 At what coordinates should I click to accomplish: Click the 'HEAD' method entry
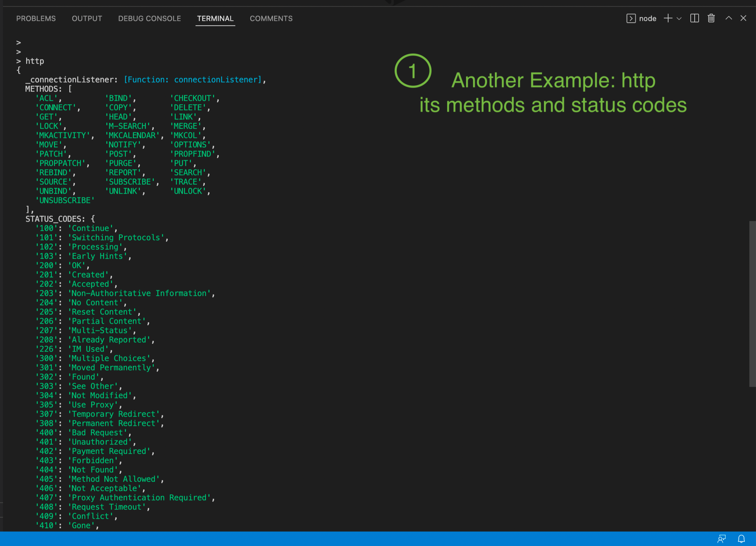pyautogui.click(x=120, y=117)
